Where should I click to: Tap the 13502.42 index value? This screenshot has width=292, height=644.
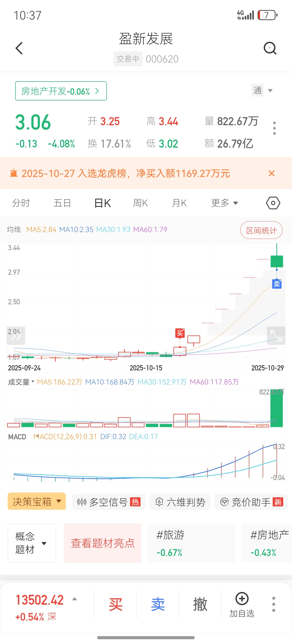(x=40, y=600)
